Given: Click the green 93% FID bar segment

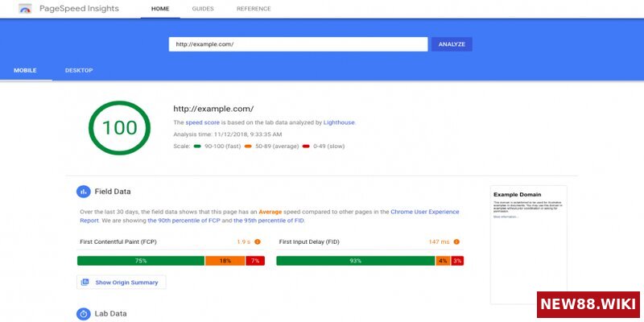Looking at the screenshot, I should tap(356, 261).
